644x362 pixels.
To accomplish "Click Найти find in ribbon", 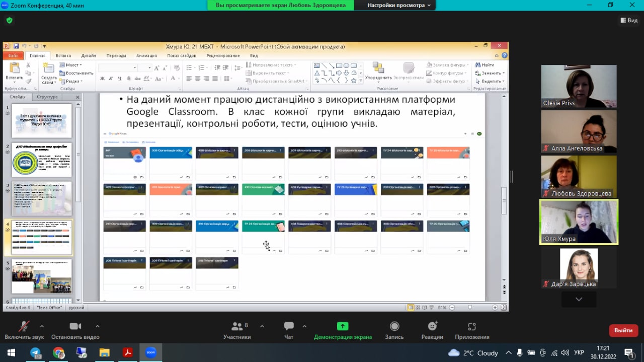I will coord(484,65).
